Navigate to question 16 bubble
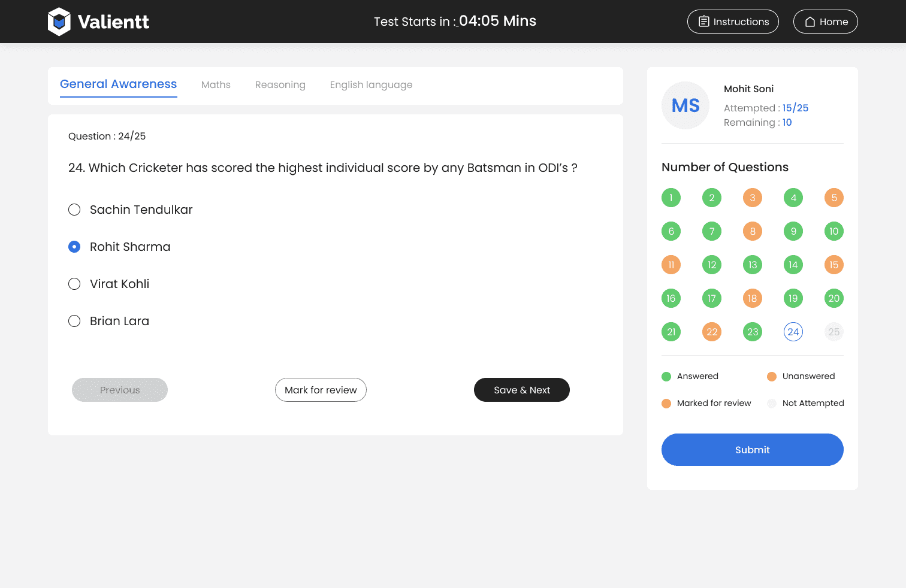Image resolution: width=906 pixels, height=588 pixels. (671, 298)
